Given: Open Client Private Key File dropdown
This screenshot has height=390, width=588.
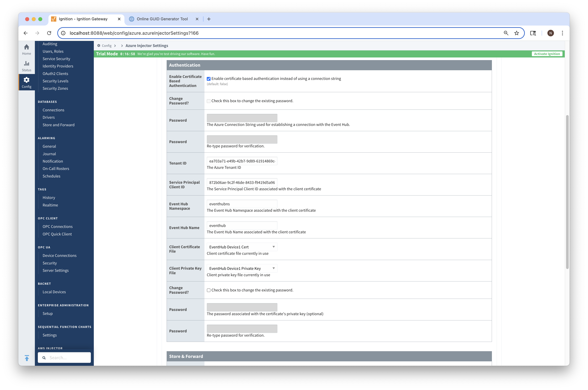Looking at the screenshot, I should pos(242,268).
